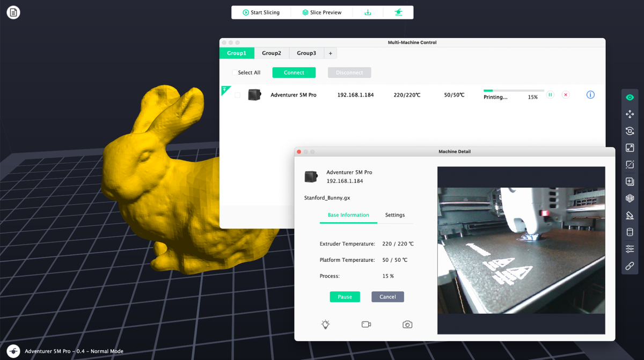
Task: Toggle the video camera icon in Machine Detail
Action: (x=367, y=324)
